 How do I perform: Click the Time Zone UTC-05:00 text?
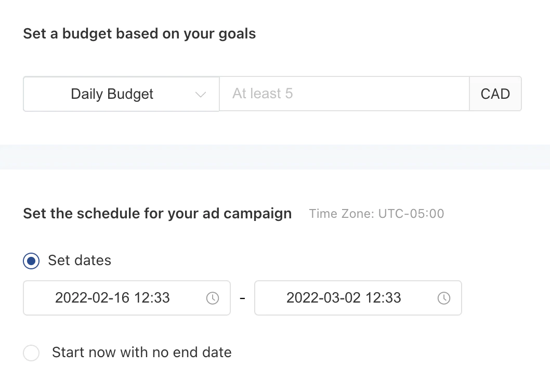click(376, 214)
